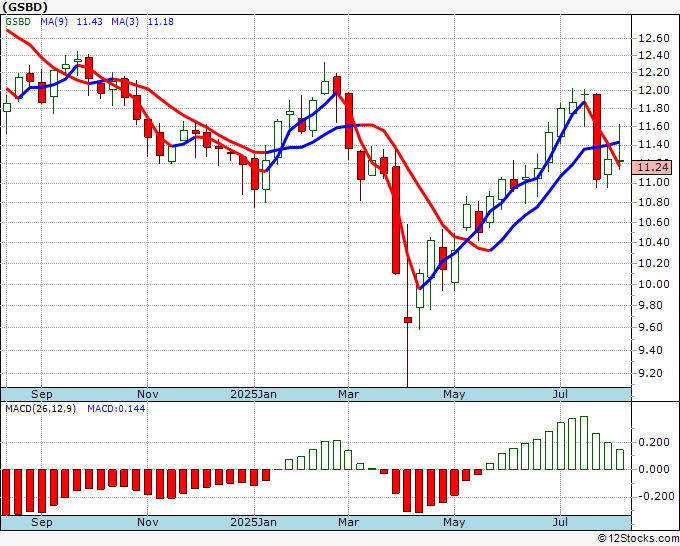
Task: Click the Jul label on price chart axis
Action: pyautogui.click(x=560, y=395)
